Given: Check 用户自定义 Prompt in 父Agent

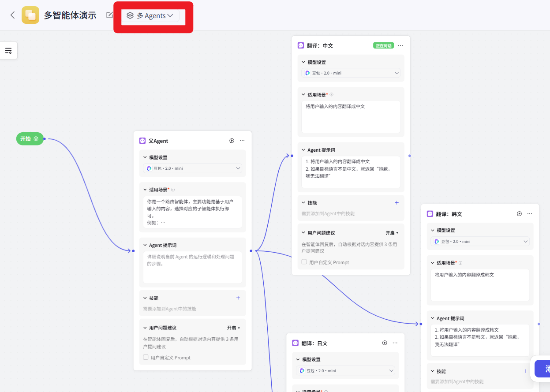Looking at the screenshot, I should point(146,357).
